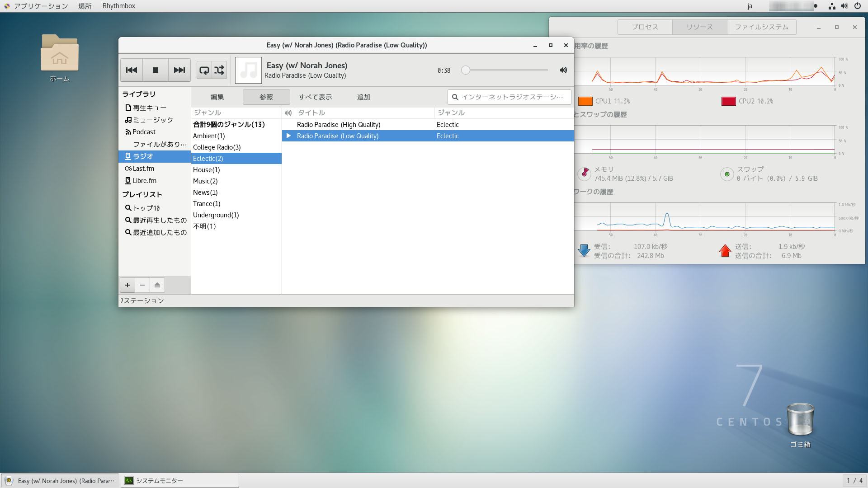Click the playing-indicator speaker column header
The width and height of the screenshot is (868, 488).
(x=288, y=113)
